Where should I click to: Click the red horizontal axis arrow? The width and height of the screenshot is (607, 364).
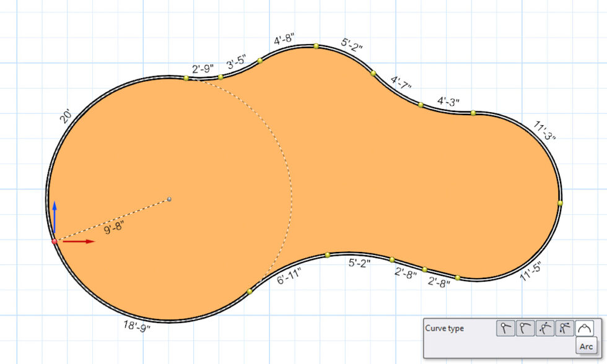79,241
